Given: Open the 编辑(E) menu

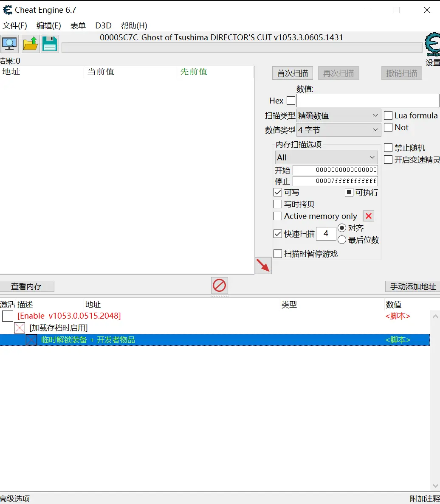Looking at the screenshot, I should [x=48, y=25].
